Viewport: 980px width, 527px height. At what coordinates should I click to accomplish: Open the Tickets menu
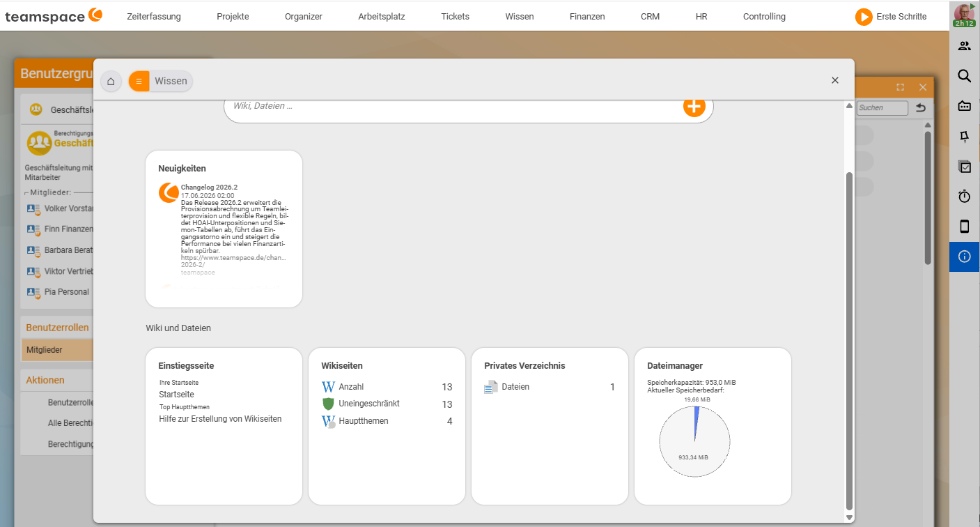pyautogui.click(x=456, y=17)
